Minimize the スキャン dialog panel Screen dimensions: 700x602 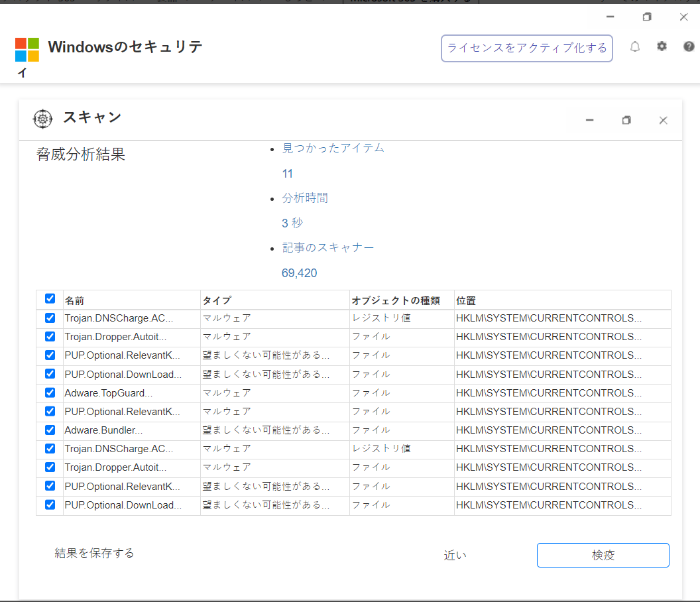(x=589, y=120)
